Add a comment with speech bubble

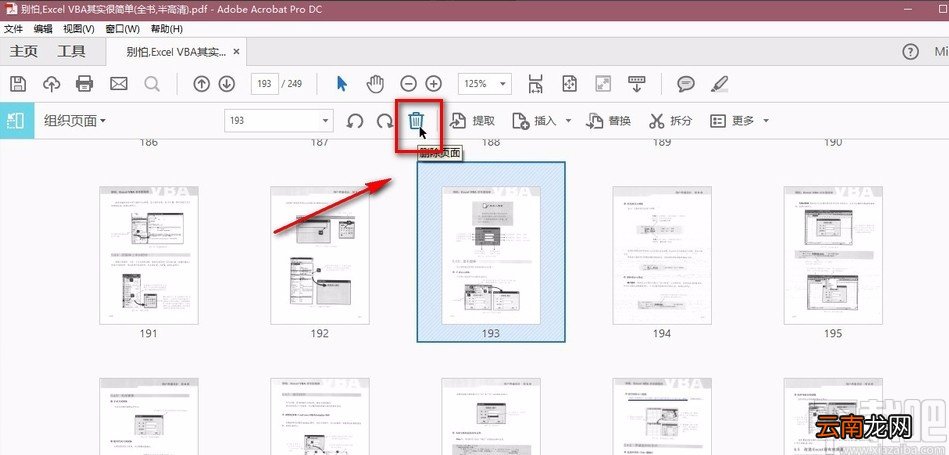686,83
